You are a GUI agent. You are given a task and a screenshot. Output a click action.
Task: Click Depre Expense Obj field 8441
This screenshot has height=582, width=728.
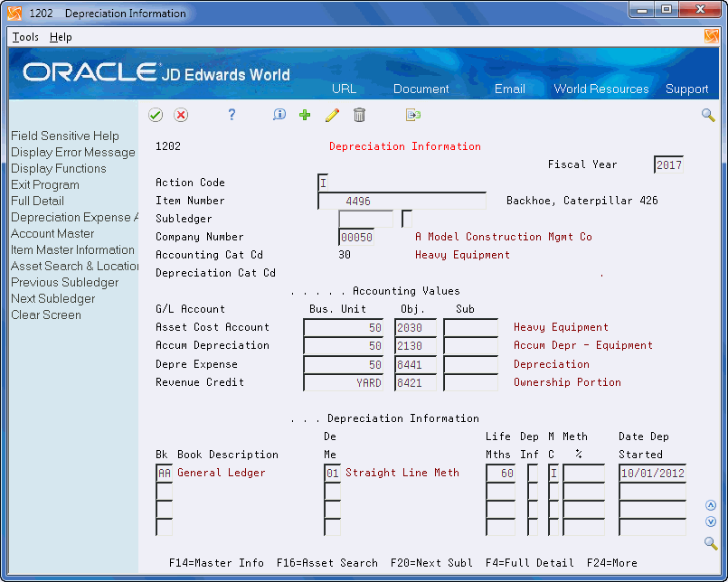pyautogui.click(x=415, y=365)
